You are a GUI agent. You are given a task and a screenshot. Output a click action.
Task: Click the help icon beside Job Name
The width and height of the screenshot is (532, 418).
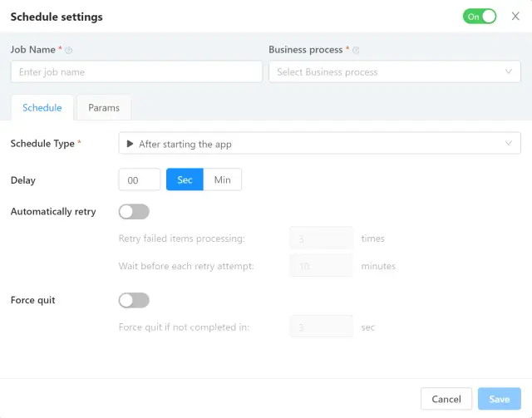[69, 51]
